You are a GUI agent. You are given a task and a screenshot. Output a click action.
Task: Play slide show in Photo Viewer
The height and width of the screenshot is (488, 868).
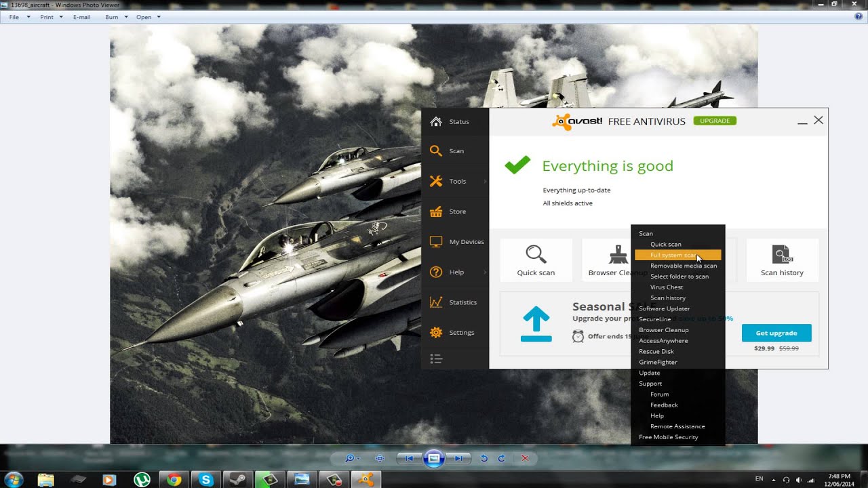pyautogui.click(x=434, y=458)
